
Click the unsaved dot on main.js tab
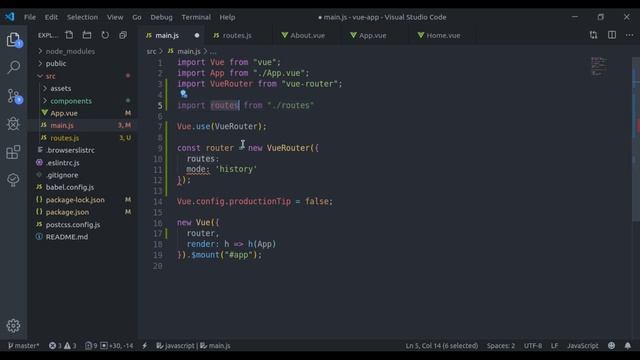197,36
